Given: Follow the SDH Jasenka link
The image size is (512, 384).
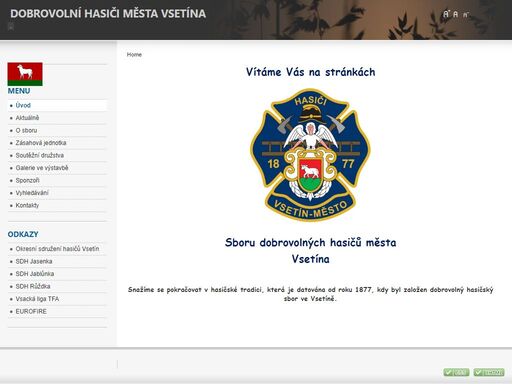Looking at the screenshot, I should point(34,261).
